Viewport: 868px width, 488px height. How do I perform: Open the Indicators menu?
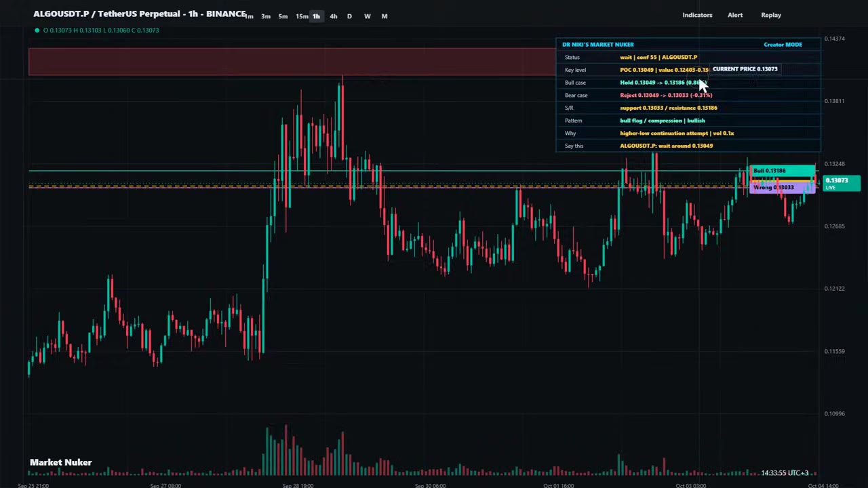pyautogui.click(x=697, y=15)
